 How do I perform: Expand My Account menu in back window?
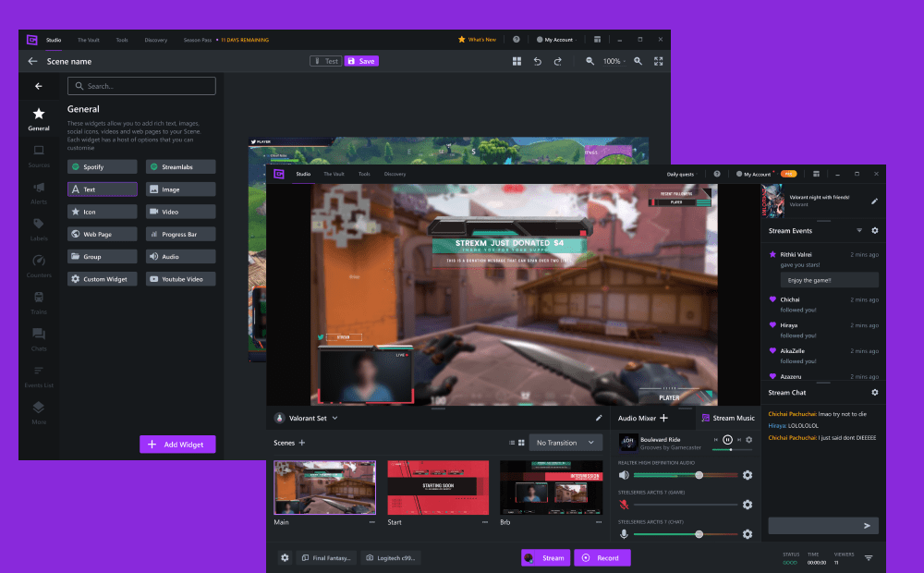pyautogui.click(x=557, y=40)
